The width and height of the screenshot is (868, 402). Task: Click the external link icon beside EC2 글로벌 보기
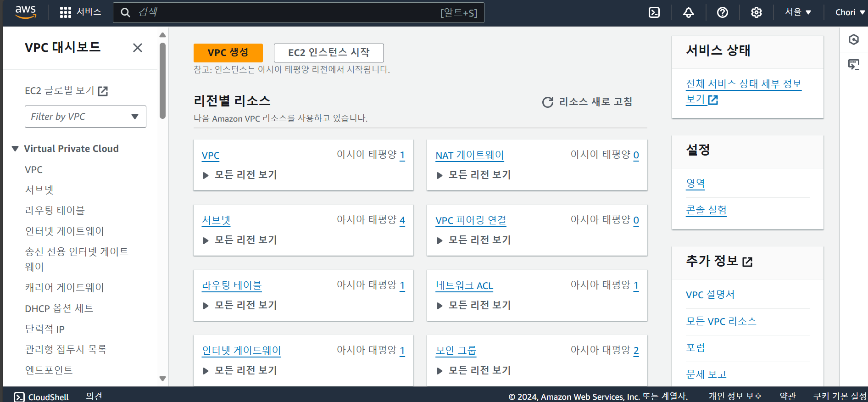coord(103,91)
